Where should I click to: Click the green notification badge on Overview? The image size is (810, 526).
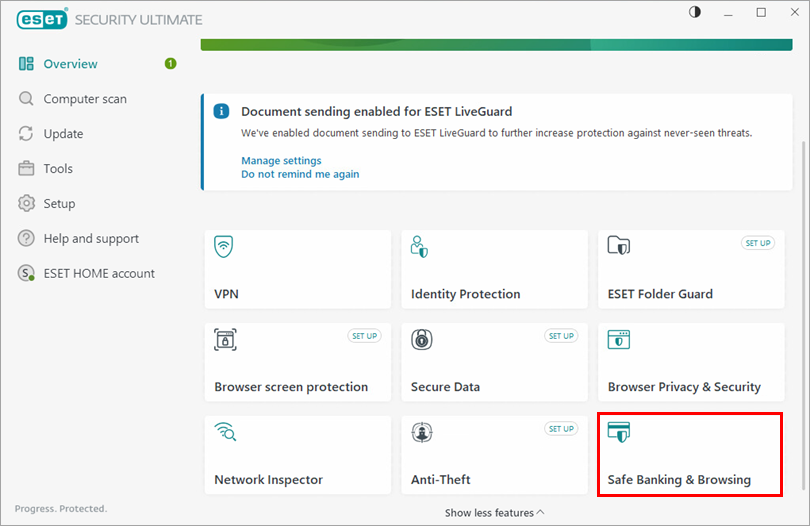pyautogui.click(x=170, y=64)
